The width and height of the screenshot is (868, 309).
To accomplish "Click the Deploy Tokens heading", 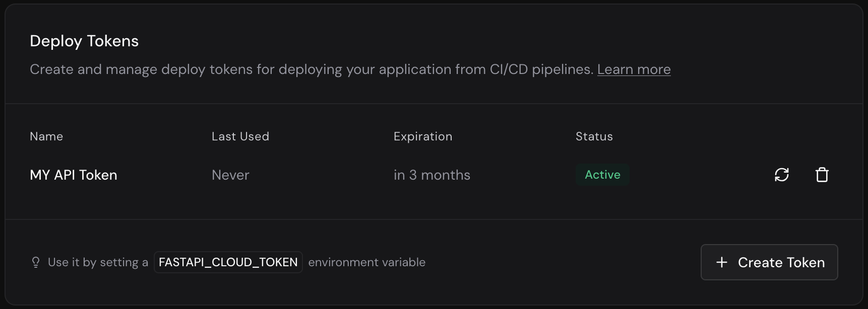I will [84, 41].
